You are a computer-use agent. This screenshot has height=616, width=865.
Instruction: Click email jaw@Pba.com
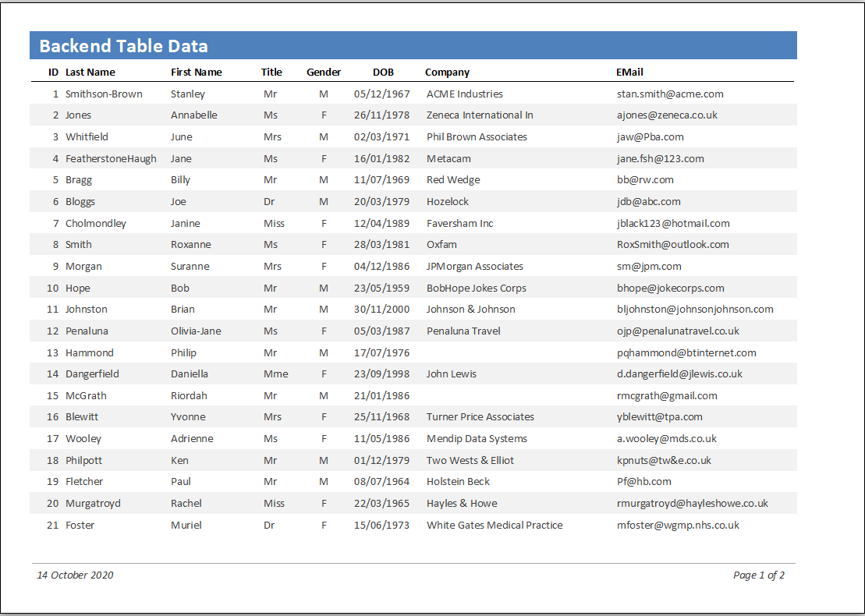(x=651, y=136)
